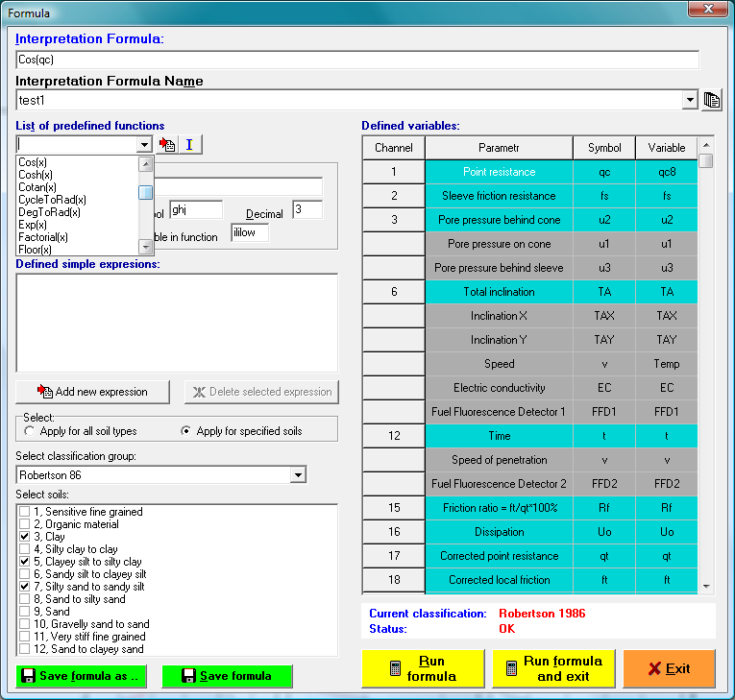The width and height of the screenshot is (735, 700).
Task: Check 2, Organic material
Action: click(24, 524)
